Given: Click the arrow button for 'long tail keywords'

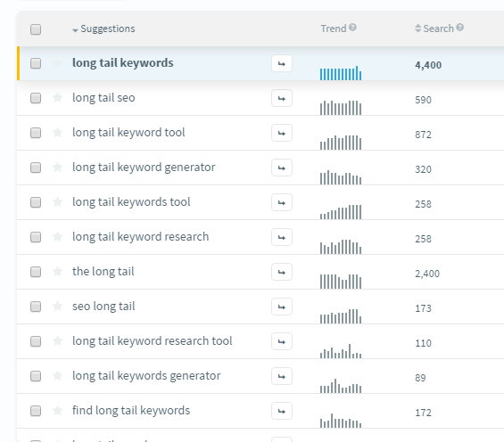Looking at the screenshot, I should pos(282,63).
